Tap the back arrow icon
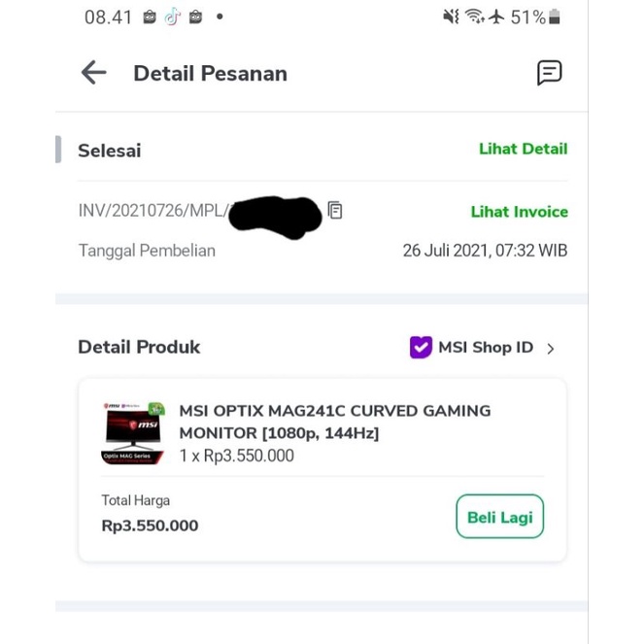The image size is (644, 644). (x=93, y=73)
